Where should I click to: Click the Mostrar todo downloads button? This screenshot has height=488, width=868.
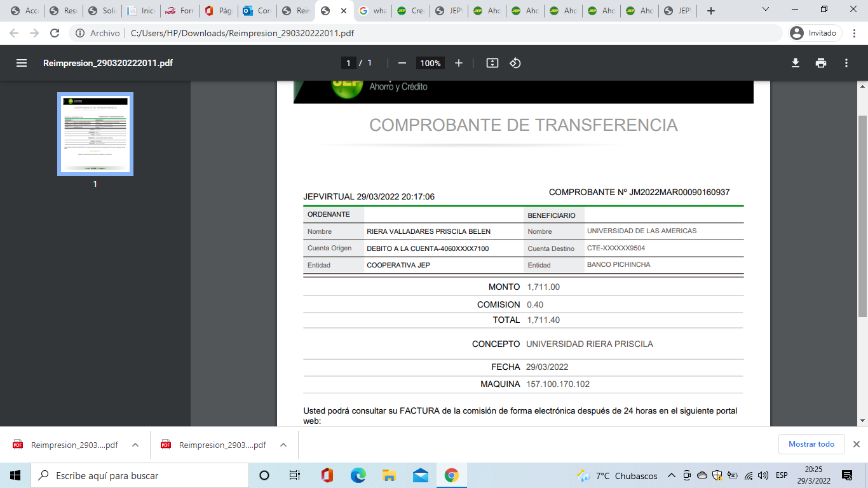811,444
